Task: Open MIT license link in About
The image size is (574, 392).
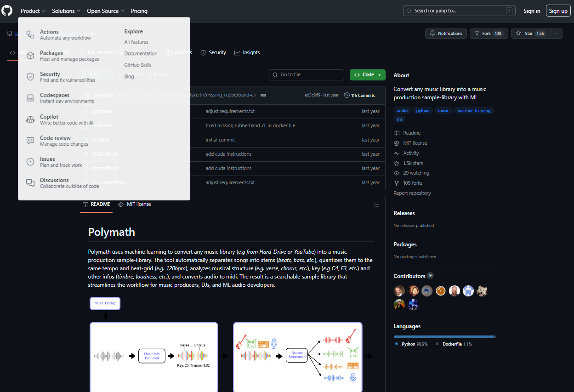Action: (x=410, y=143)
